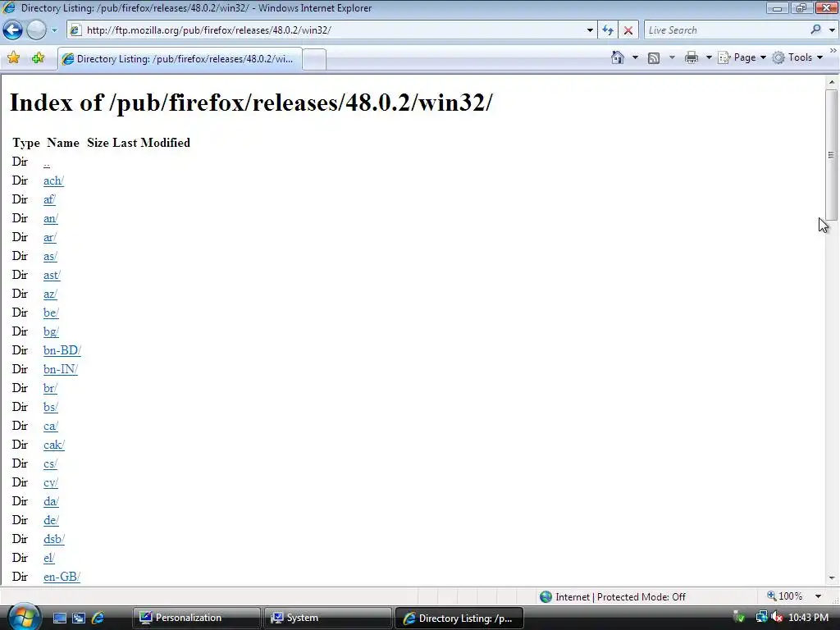This screenshot has width=840, height=630.
Task: Open the be/ directory link
Action: (x=51, y=313)
